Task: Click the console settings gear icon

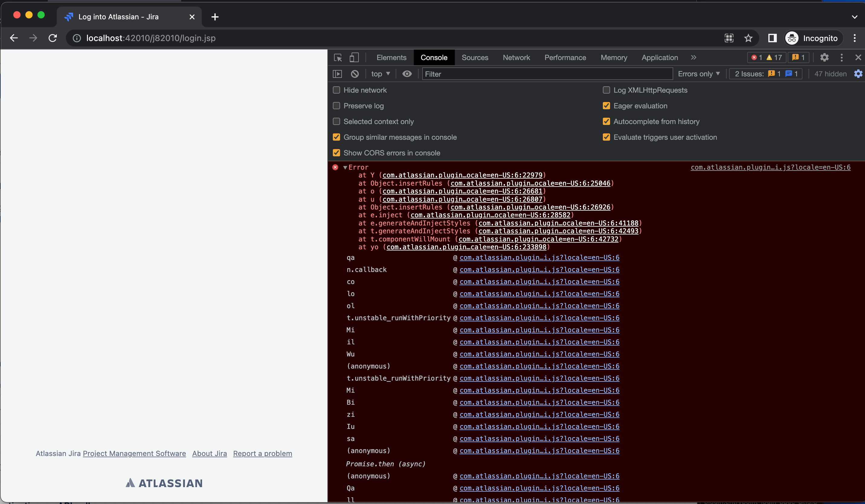Action: pyautogui.click(x=858, y=74)
